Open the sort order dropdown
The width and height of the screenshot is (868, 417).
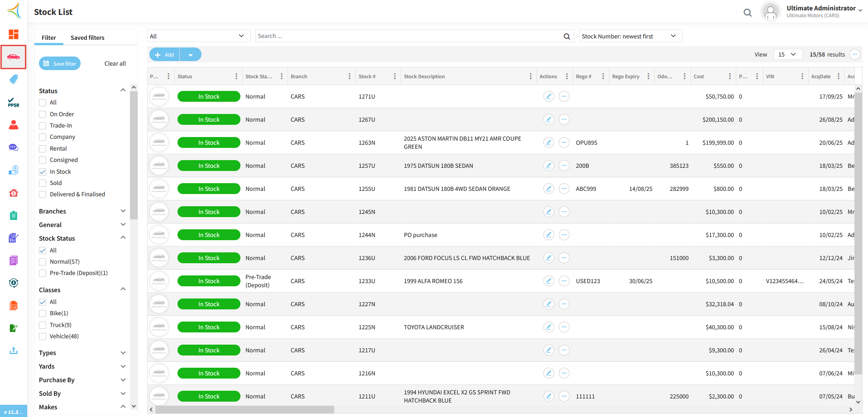[630, 36]
